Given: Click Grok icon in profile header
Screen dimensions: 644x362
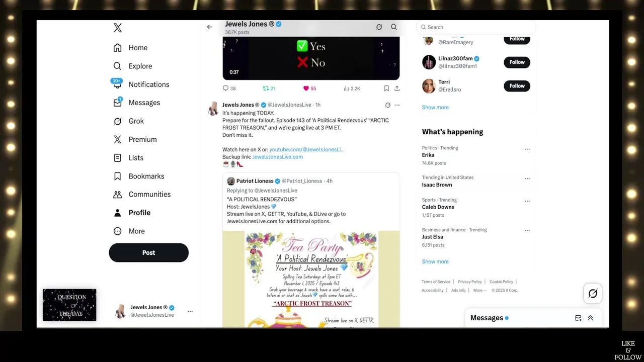Looking at the screenshot, I should point(379,27).
